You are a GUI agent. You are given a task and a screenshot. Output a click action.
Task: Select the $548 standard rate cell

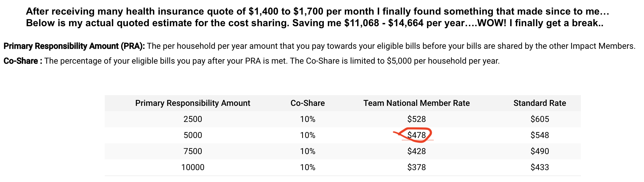point(540,135)
